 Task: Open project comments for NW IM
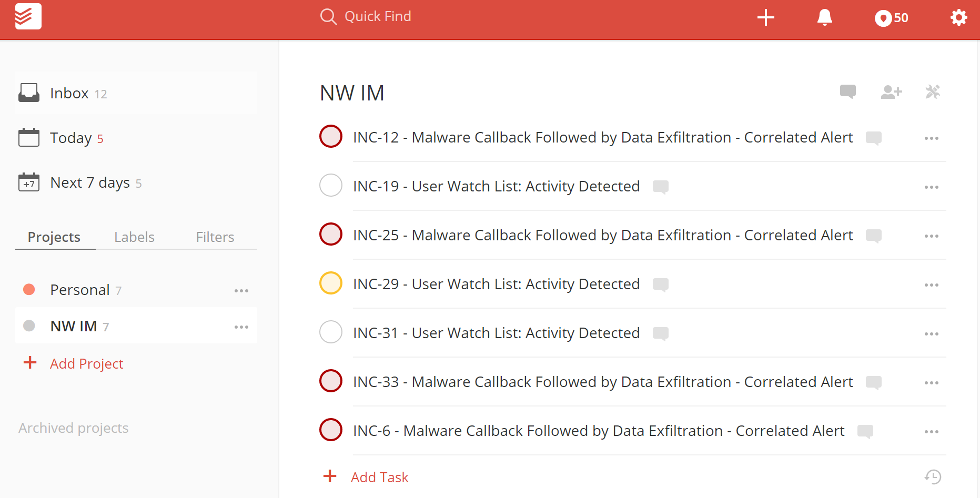[847, 92]
